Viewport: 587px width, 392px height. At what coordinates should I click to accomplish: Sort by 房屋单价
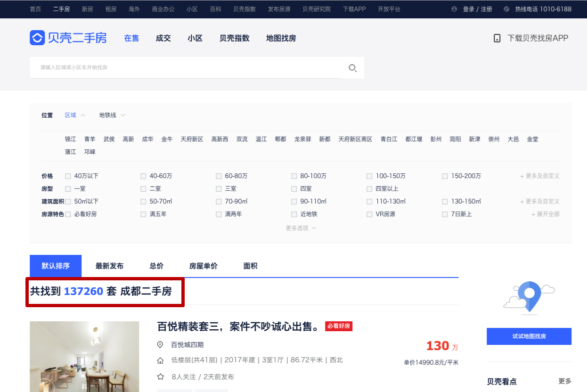point(204,266)
